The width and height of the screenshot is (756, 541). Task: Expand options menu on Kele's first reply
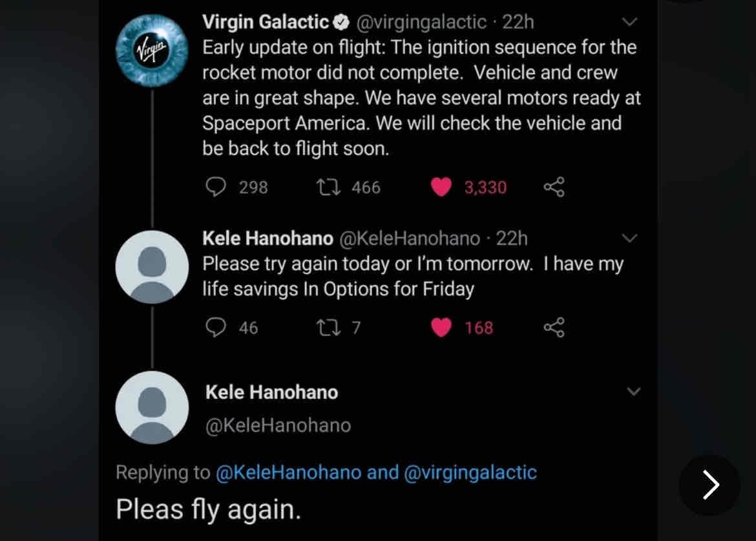pyautogui.click(x=629, y=239)
